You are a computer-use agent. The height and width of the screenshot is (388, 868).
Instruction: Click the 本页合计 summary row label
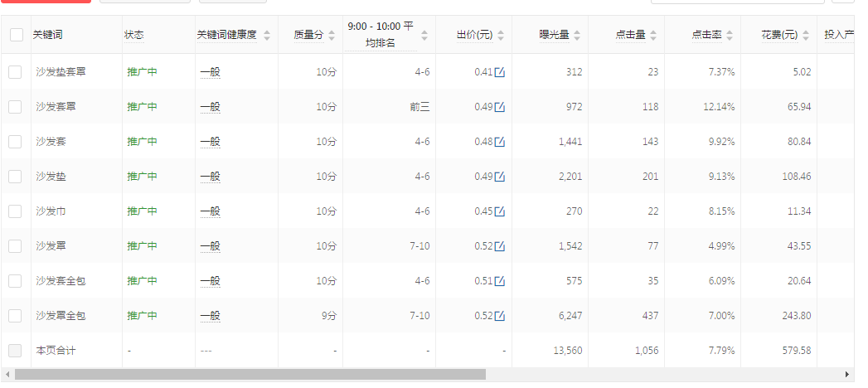tap(56, 351)
